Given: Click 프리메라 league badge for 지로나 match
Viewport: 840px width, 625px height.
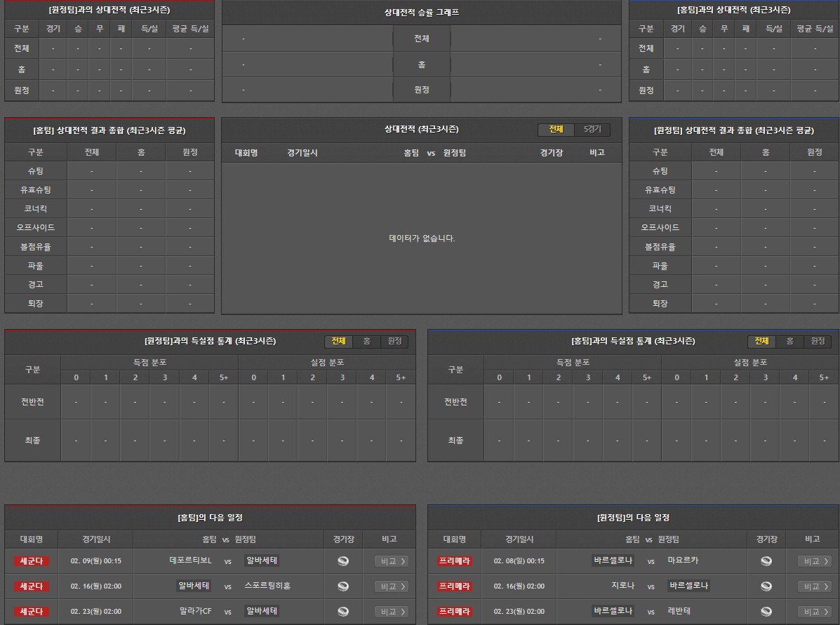Looking at the screenshot, I should tap(455, 586).
